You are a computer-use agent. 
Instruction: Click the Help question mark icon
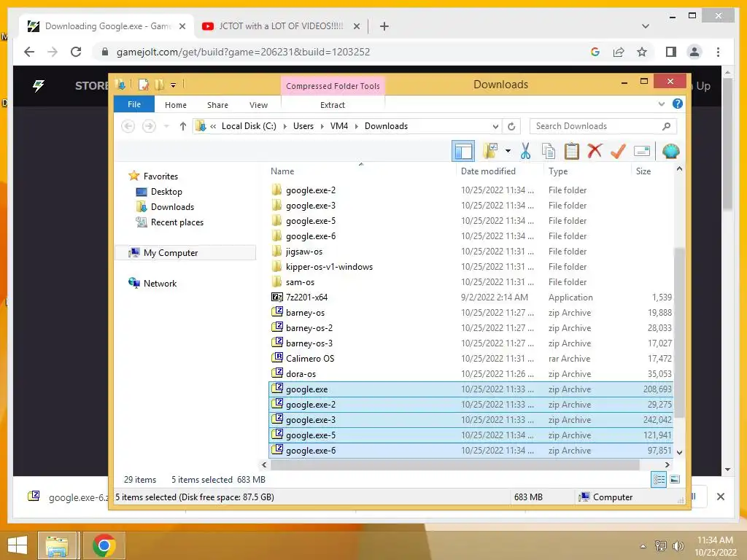click(x=677, y=104)
